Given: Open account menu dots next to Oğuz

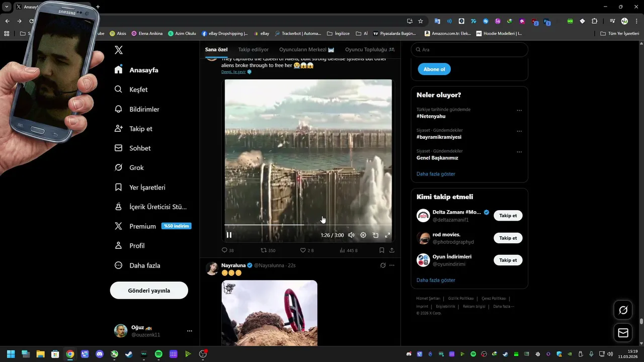Looking at the screenshot, I should tap(190, 331).
